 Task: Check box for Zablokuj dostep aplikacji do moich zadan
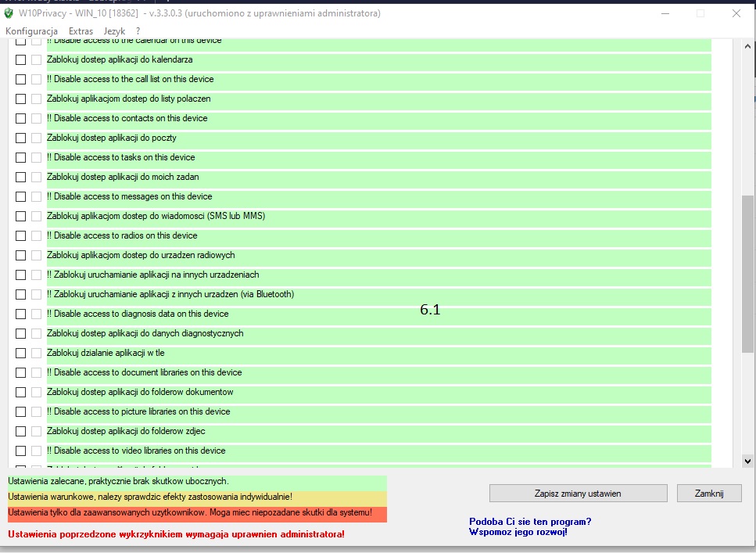[x=21, y=177]
